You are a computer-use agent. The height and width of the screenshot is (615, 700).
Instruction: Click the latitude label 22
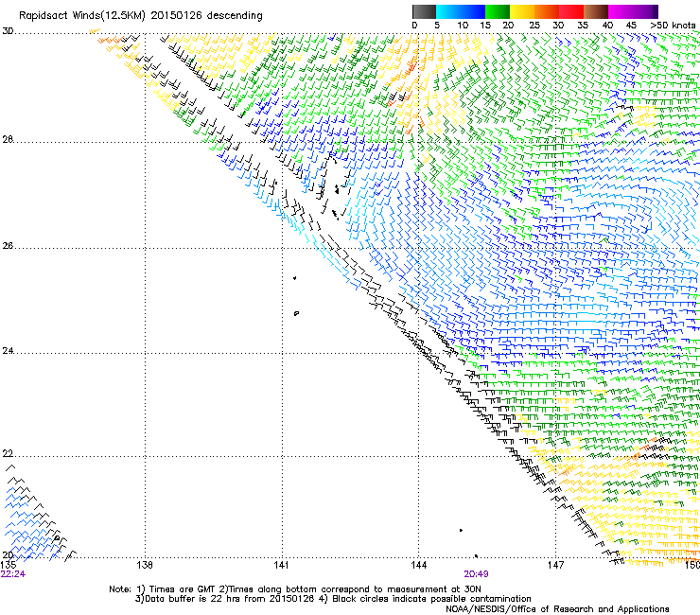click(8, 453)
